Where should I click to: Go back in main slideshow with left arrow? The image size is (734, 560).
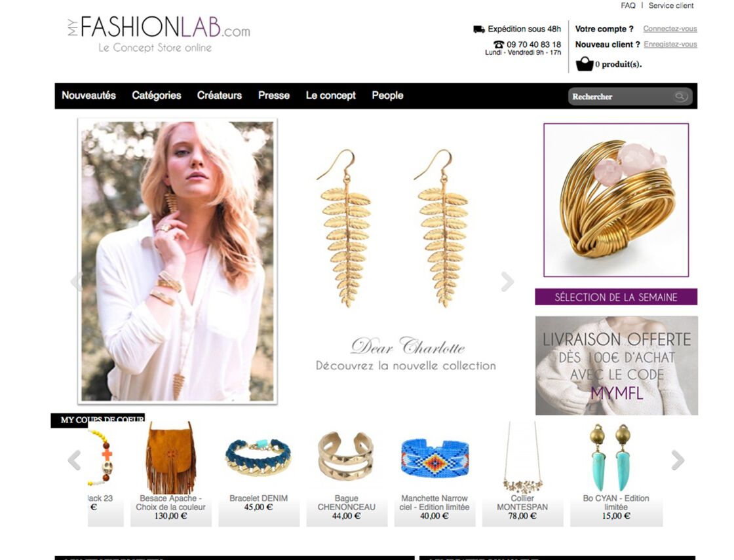(75, 282)
